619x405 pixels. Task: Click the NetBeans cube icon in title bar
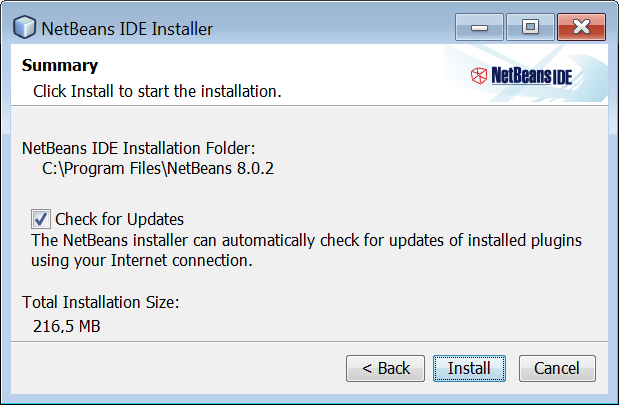(x=24, y=27)
